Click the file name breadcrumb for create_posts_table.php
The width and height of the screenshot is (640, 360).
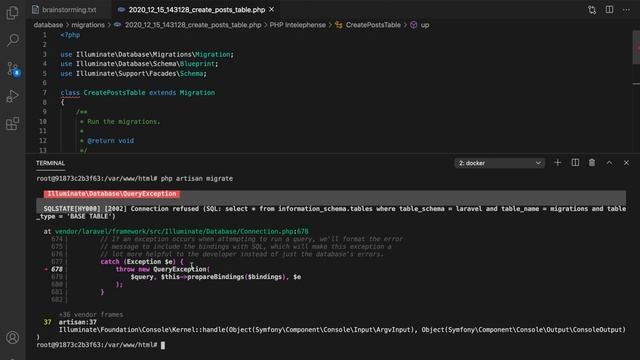[193, 25]
